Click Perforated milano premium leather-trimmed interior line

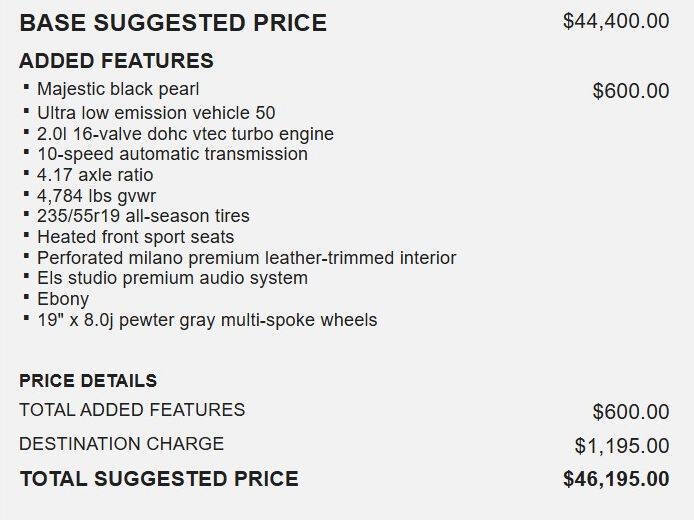click(x=247, y=258)
